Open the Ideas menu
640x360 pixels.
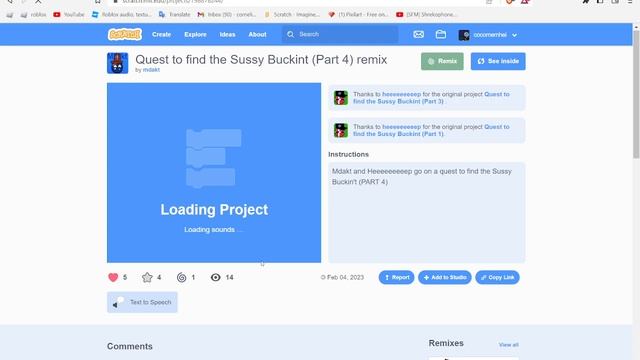227,34
